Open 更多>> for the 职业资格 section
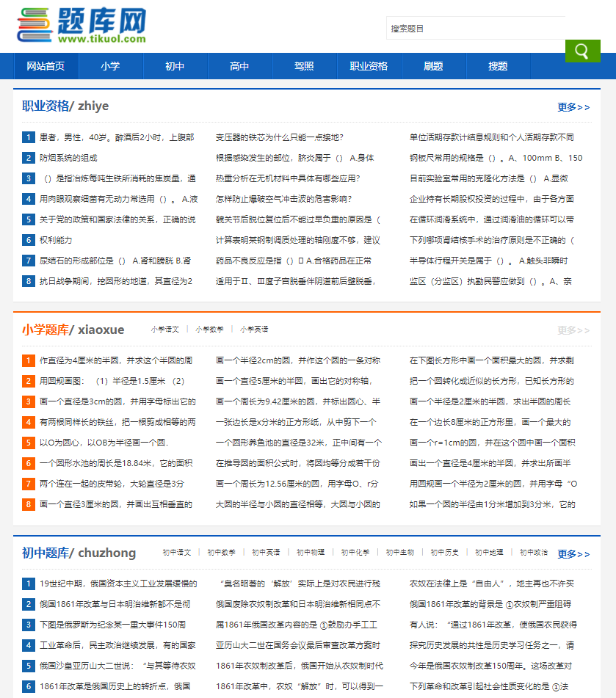The height and width of the screenshot is (698, 616). click(573, 106)
